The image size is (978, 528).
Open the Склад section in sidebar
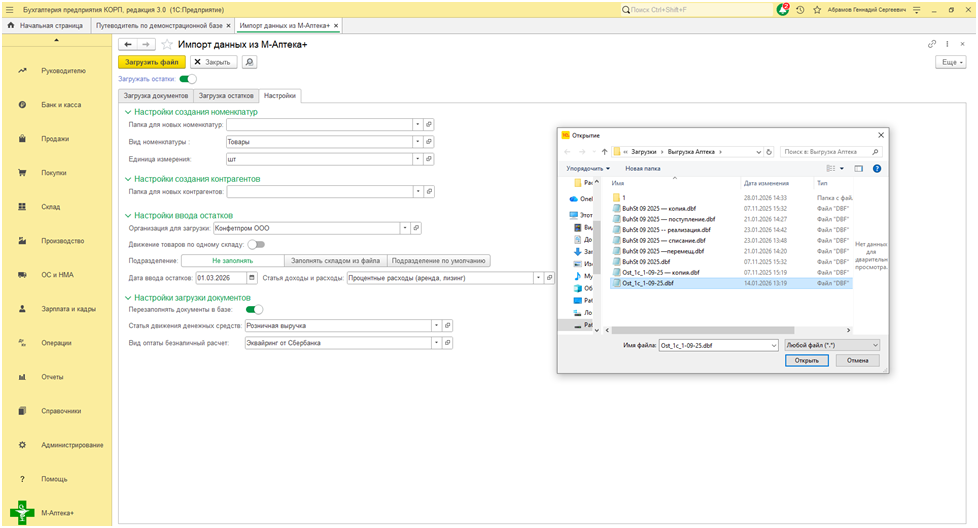[x=51, y=207]
